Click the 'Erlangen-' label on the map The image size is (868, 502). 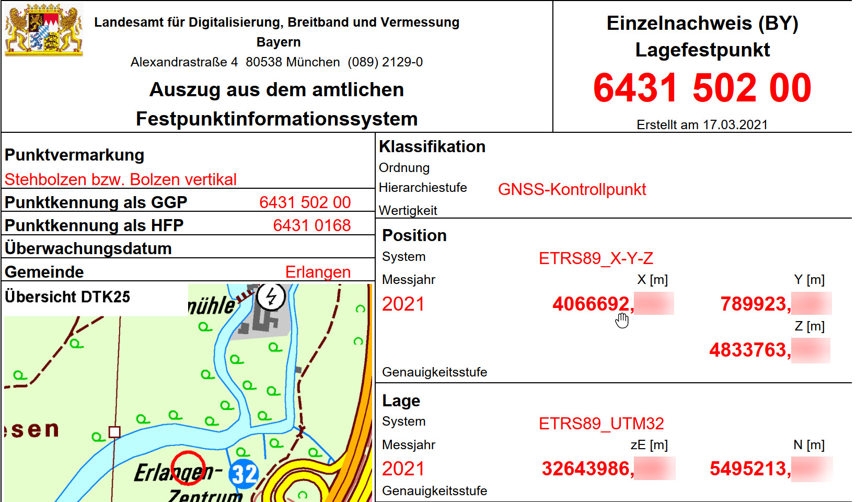177,472
